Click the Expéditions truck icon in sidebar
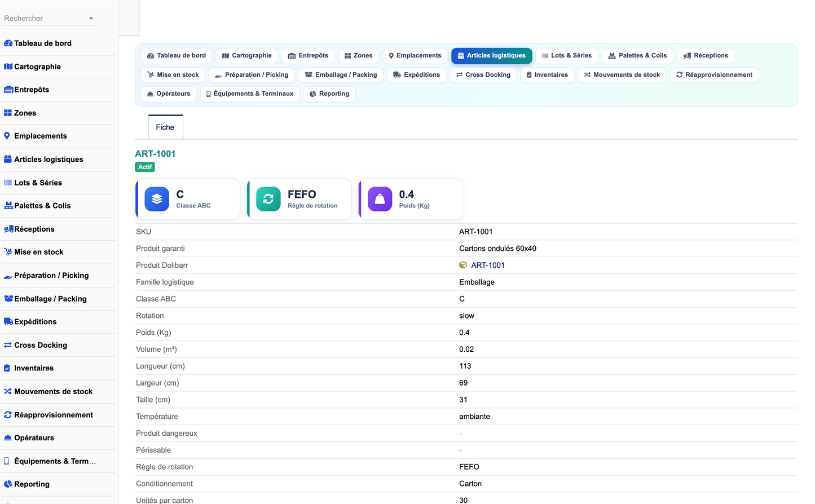The image size is (815, 504). (8, 322)
